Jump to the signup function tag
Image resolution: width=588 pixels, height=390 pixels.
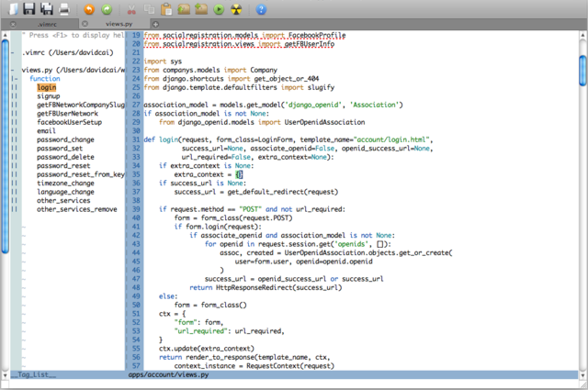pyautogui.click(x=49, y=96)
